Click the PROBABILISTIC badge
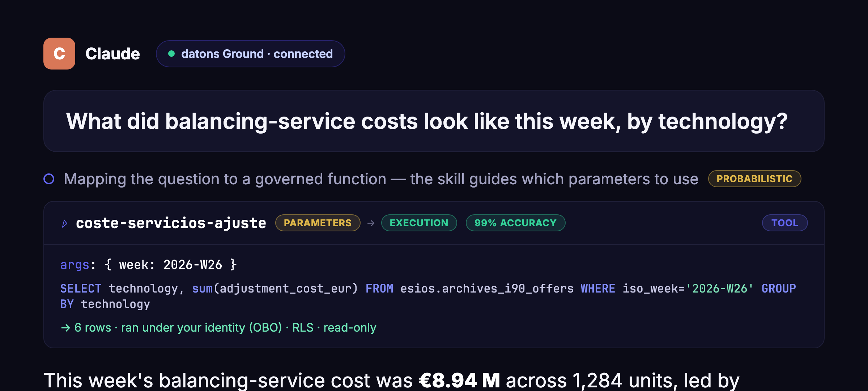Viewport: 868px width, 391px height. 754,179
